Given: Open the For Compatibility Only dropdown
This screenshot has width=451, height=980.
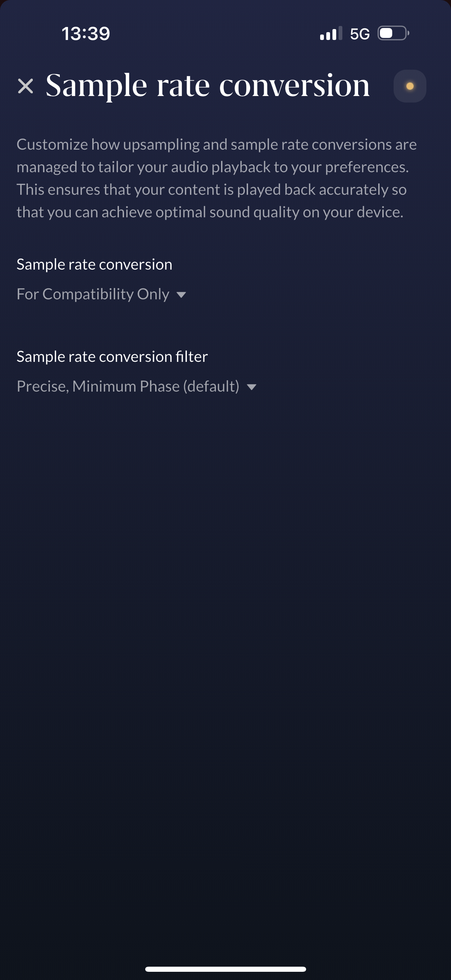Looking at the screenshot, I should 101,294.
